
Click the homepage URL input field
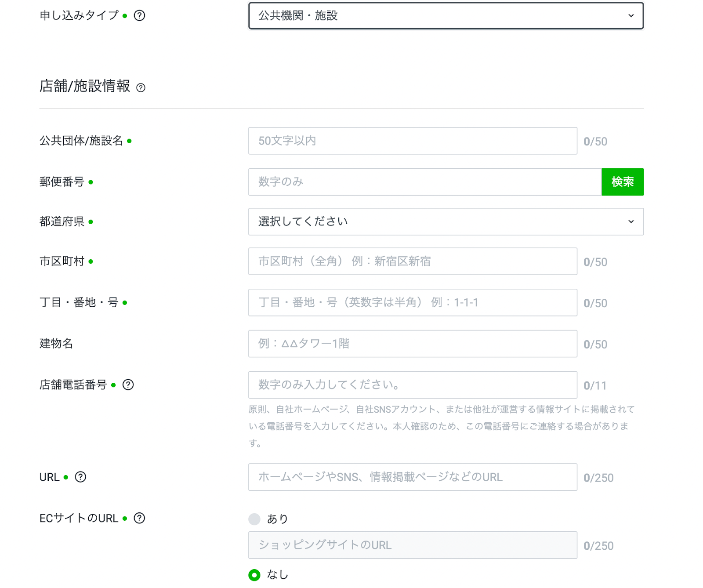tap(412, 477)
